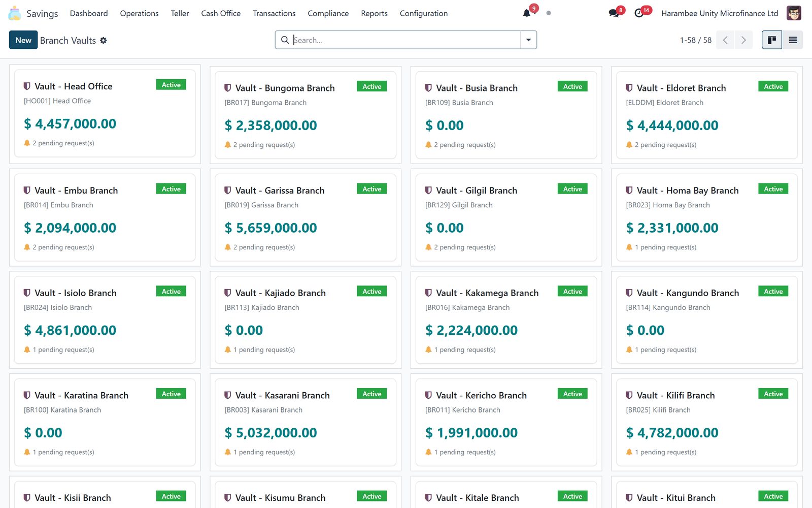This screenshot has height=508, width=812.
Task: Expand the search options dropdown arrow
Action: click(528, 40)
